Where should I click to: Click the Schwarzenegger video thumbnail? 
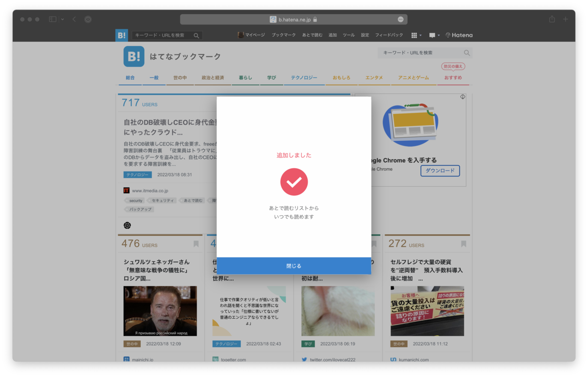(x=160, y=311)
